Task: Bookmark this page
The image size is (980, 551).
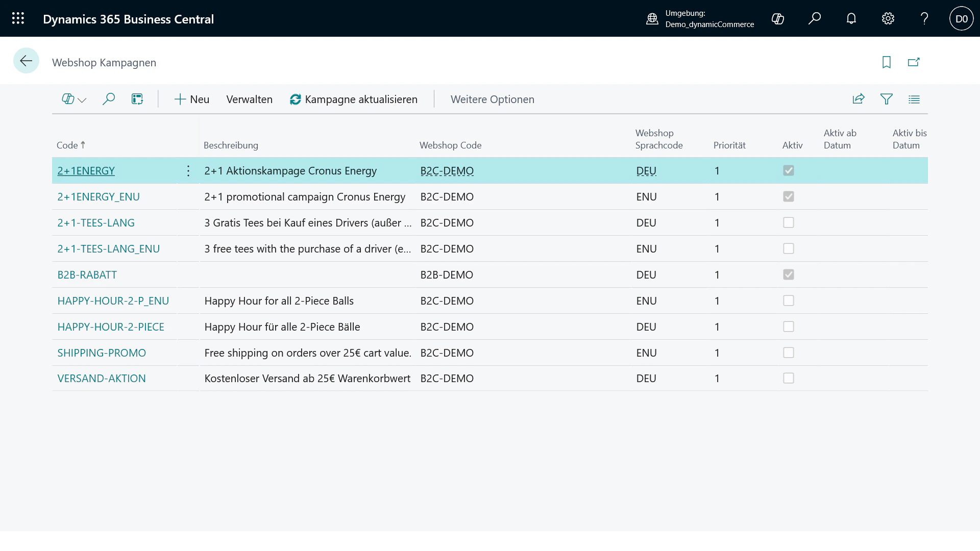Action: 887,62
